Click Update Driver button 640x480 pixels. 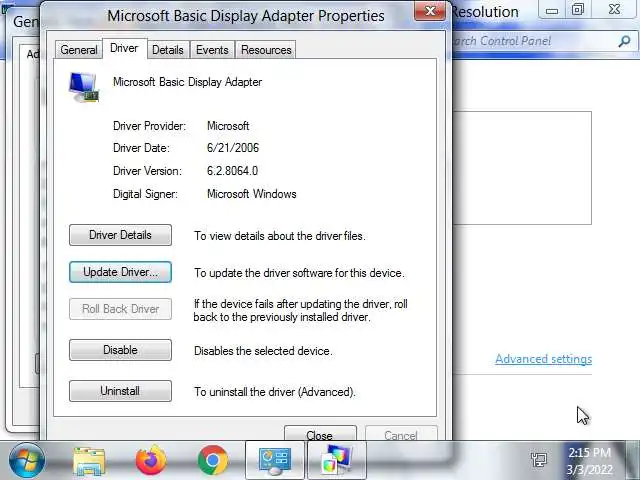(x=120, y=272)
